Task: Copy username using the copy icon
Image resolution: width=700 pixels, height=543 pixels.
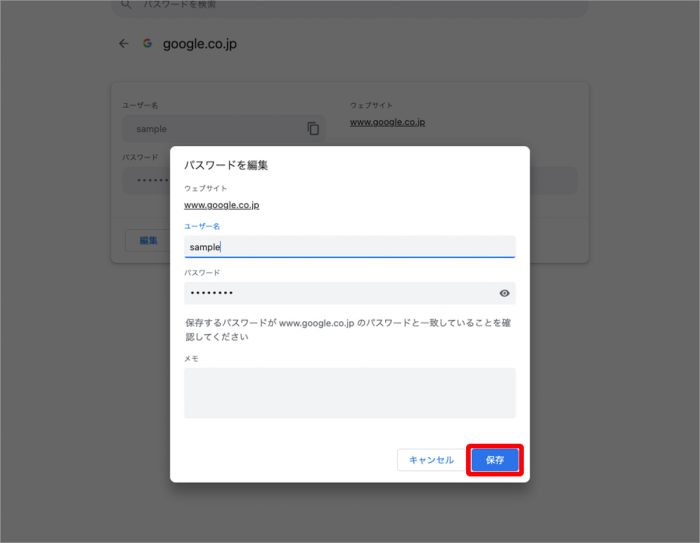Action: point(313,129)
